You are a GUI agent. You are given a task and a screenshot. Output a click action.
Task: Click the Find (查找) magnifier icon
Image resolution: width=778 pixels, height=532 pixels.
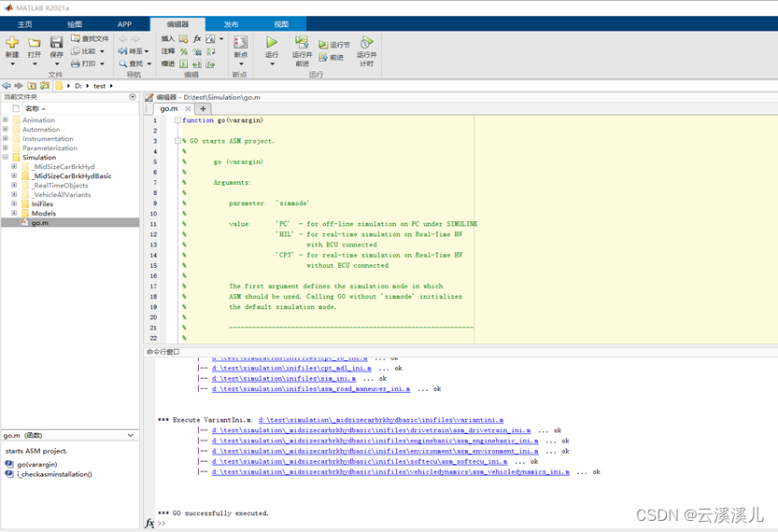(x=122, y=63)
